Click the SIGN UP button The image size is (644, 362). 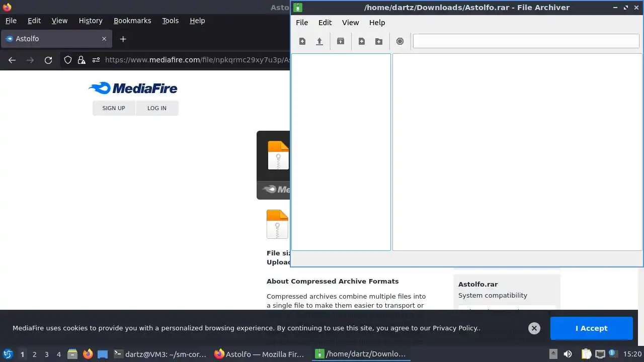(x=114, y=108)
